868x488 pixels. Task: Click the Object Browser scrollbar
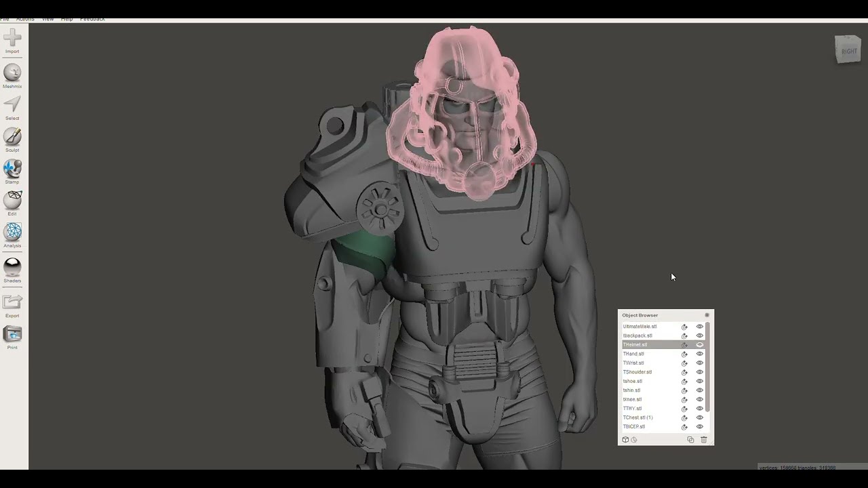(708, 367)
